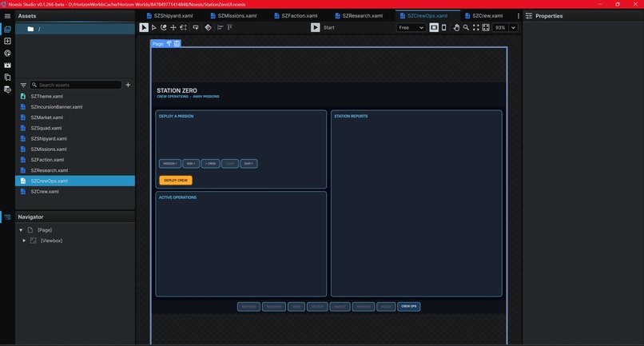This screenshot has width=644, height=346.
Task: Open the animation clapperboard sidebar icon
Action: tap(7, 65)
